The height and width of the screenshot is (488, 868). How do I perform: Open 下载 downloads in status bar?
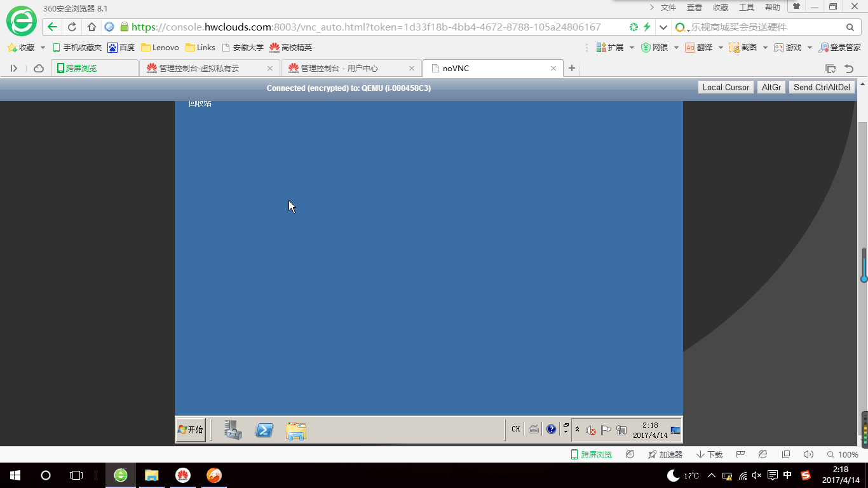pos(710,454)
